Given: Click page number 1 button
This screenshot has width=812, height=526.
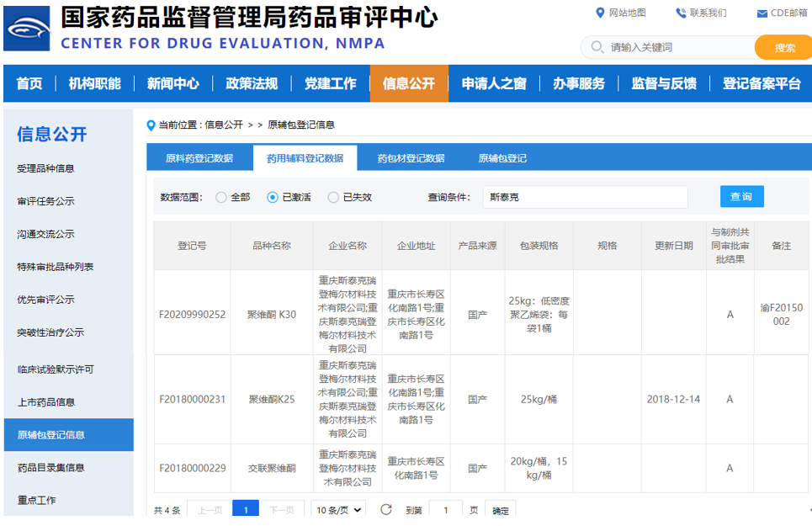Looking at the screenshot, I should click(246, 509).
